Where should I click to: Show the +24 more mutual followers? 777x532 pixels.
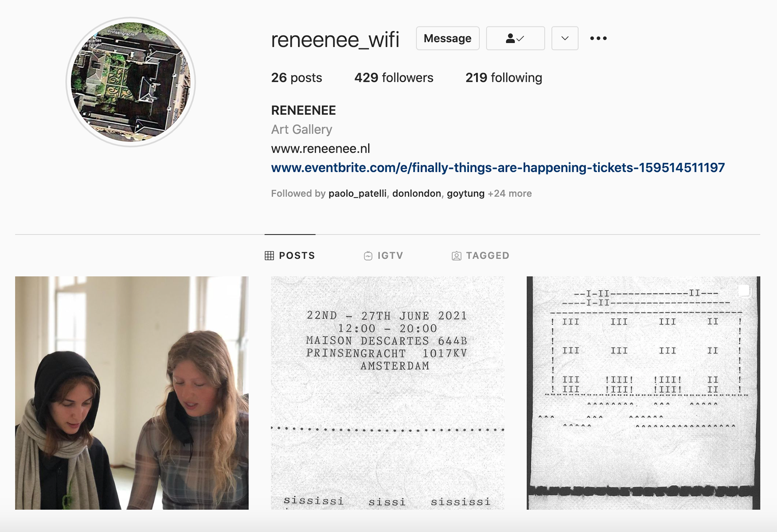coord(510,194)
